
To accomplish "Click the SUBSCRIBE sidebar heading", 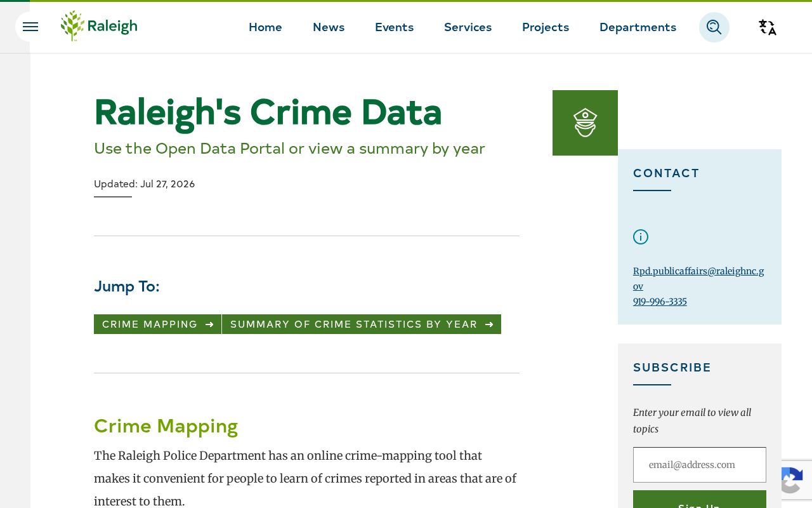I will tap(672, 368).
